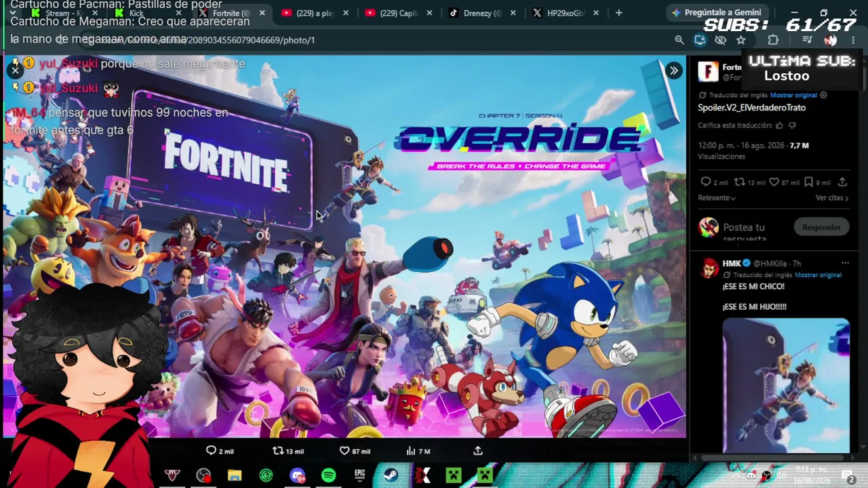Open the more options menu on HMK's reply
The width and height of the screenshot is (868, 488).
point(845,263)
